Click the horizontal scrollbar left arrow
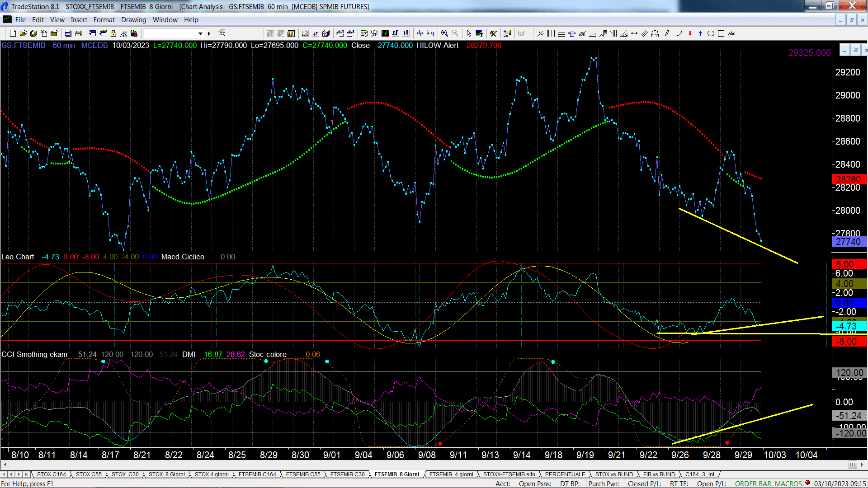The height and width of the screenshot is (488, 868). pyautogui.click(x=5, y=465)
